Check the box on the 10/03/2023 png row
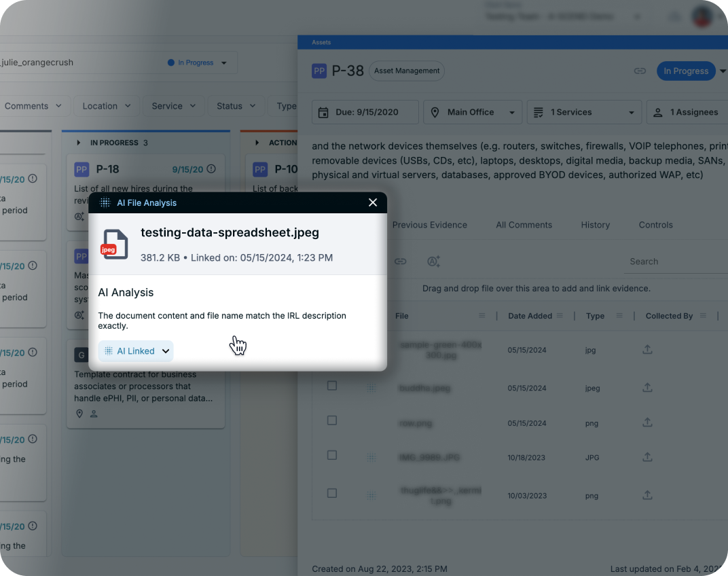The height and width of the screenshot is (576, 728). (332, 493)
